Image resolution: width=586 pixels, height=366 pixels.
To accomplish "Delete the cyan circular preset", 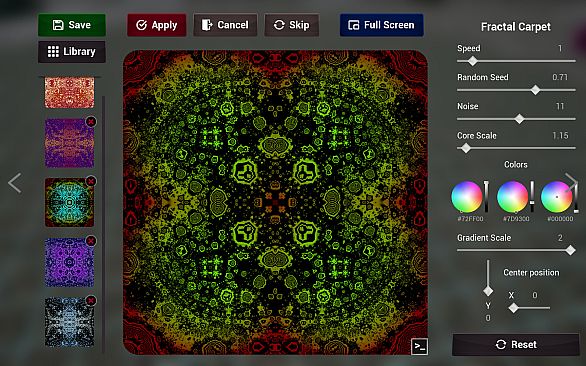I will coord(91,181).
